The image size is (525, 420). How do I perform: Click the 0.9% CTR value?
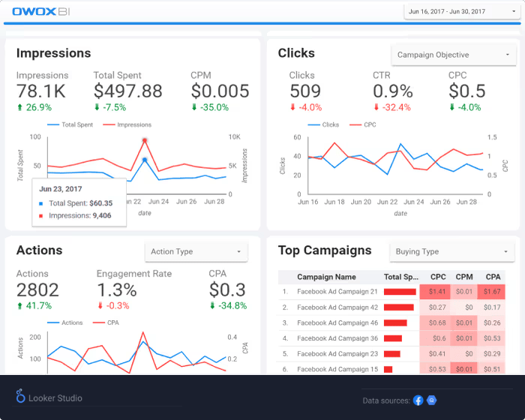[393, 91]
